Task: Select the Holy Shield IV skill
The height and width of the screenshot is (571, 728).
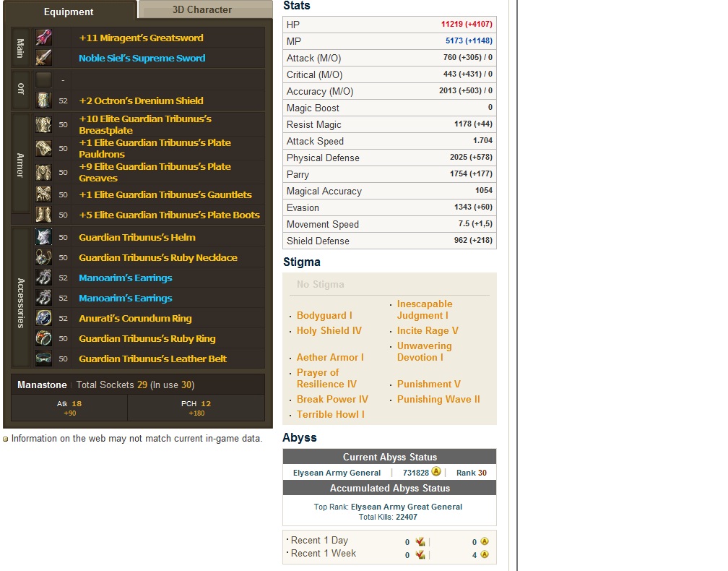Action: [329, 331]
